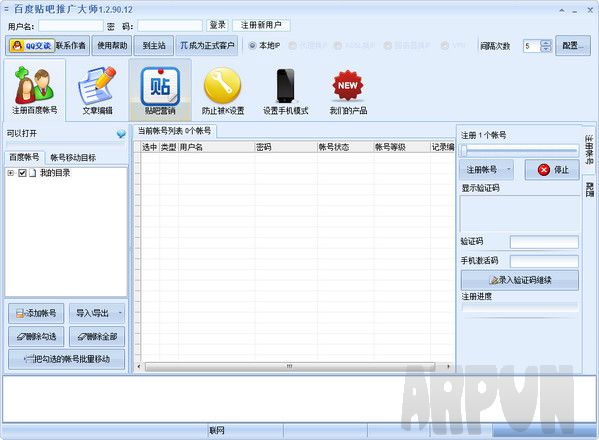Click the 密码 column header
The image size is (599, 440).
point(286,147)
